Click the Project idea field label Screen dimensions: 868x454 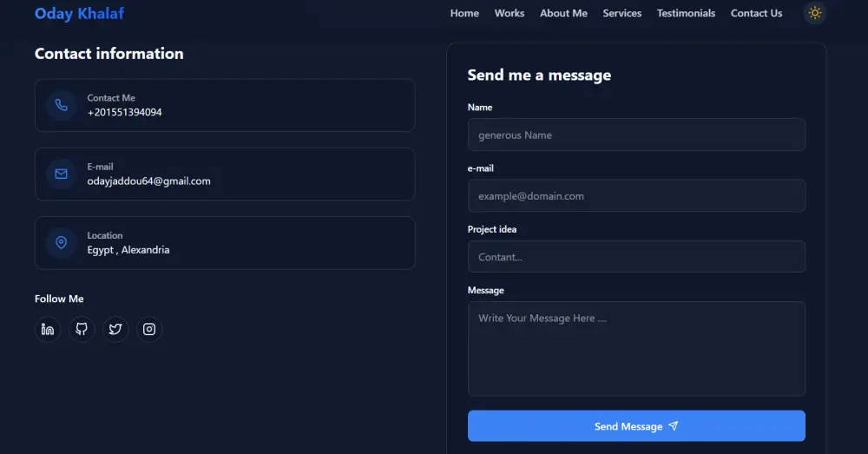pyautogui.click(x=492, y=229)
